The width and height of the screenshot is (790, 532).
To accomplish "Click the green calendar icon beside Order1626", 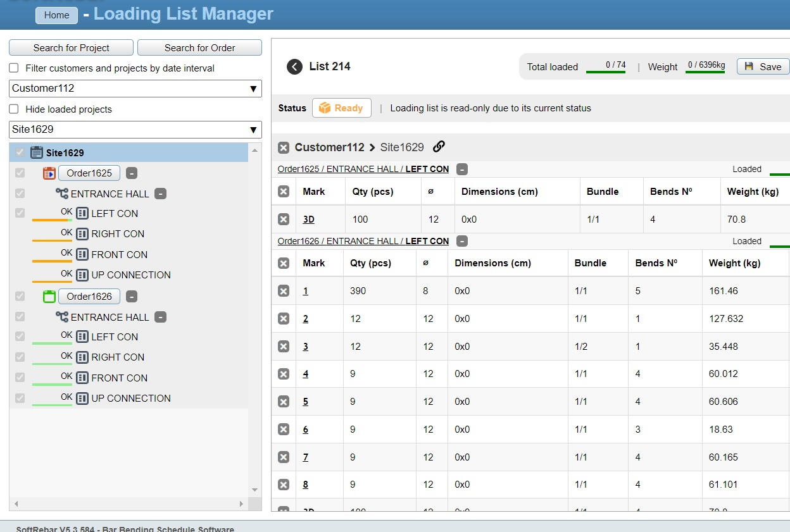I will [49, 297].
